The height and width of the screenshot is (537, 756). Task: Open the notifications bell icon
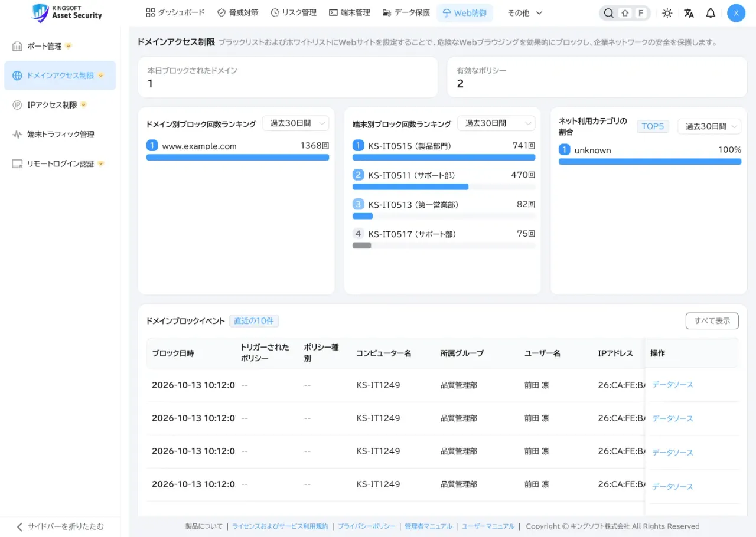[x=711, y=13]
